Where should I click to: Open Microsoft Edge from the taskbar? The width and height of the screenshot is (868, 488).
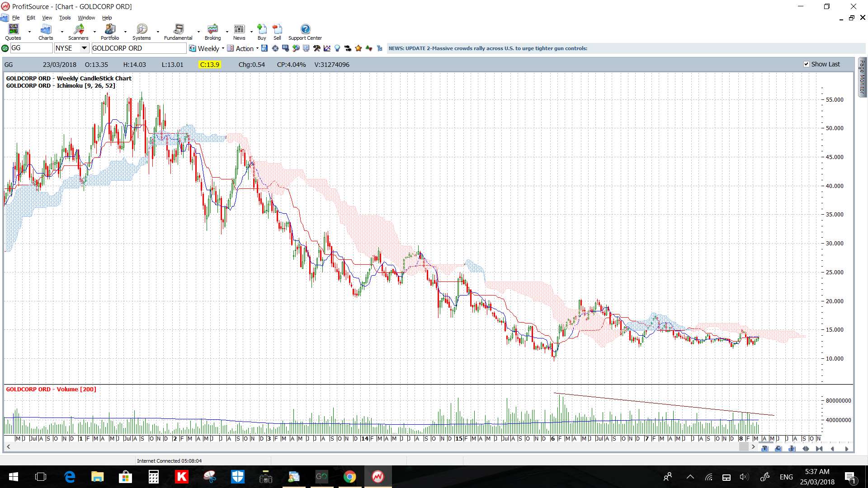pyautogui.click(x=70, y=477)
